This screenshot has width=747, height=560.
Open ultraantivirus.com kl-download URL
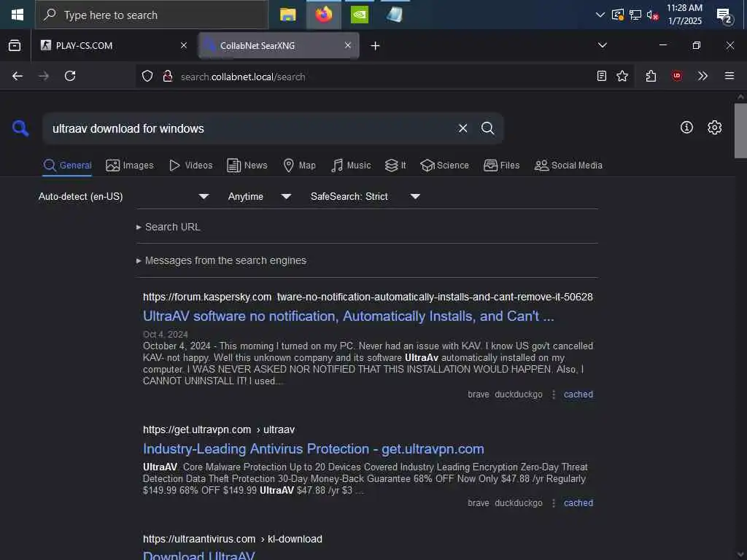pos(233,539)
